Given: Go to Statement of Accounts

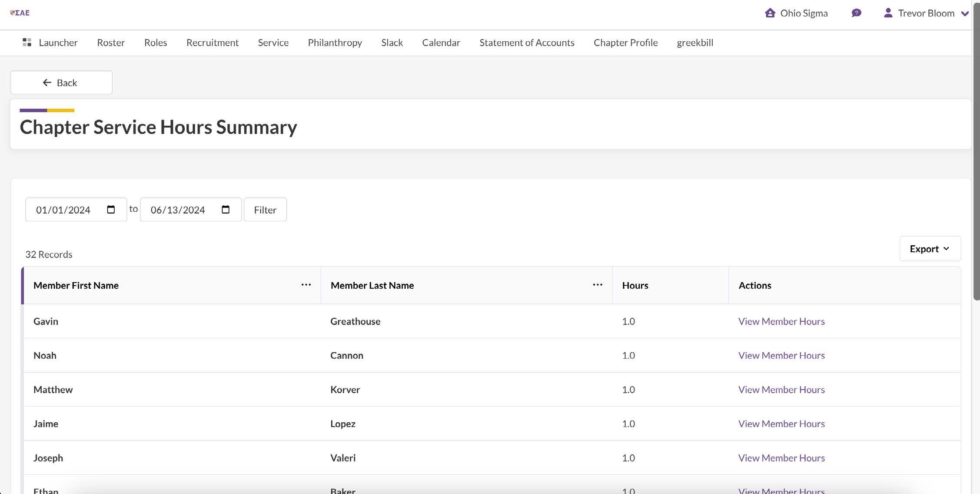Looking at the screenshot, I should tap(527, 43).
